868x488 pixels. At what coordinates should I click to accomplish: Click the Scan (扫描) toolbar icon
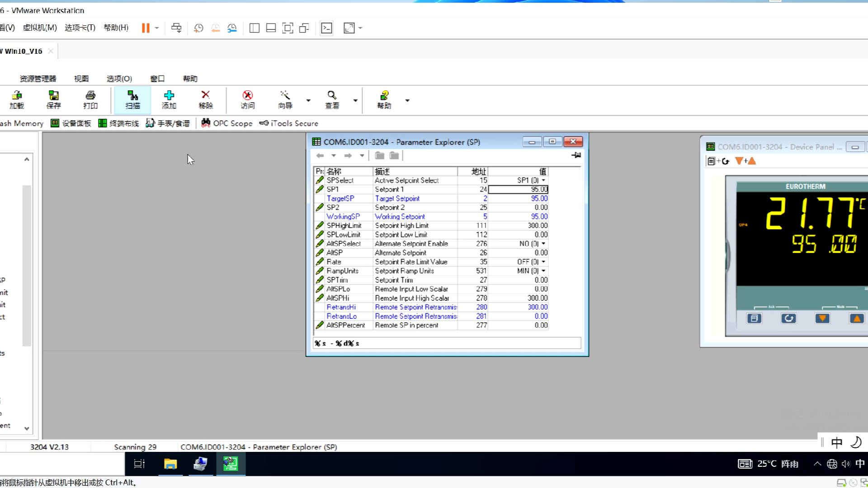click(x=132, y=99)
